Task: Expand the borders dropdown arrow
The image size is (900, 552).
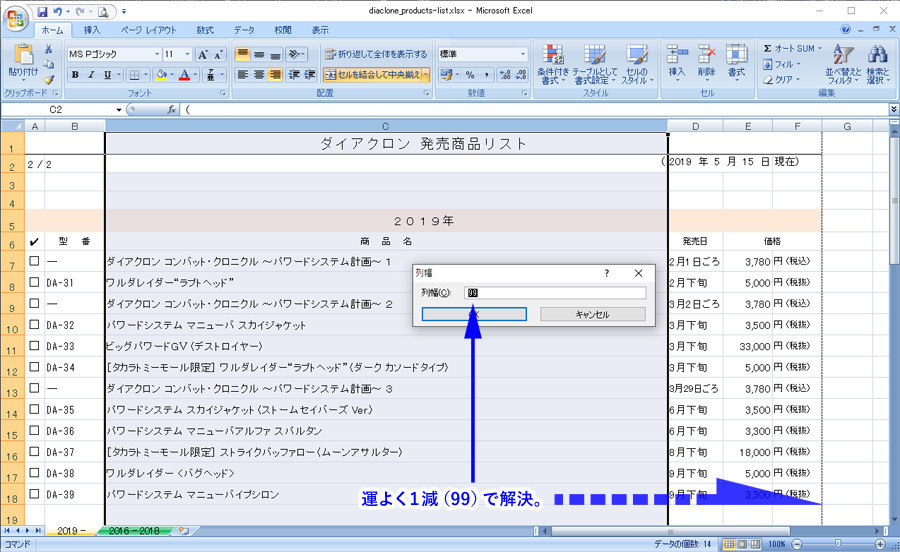Action: (145, 75)
